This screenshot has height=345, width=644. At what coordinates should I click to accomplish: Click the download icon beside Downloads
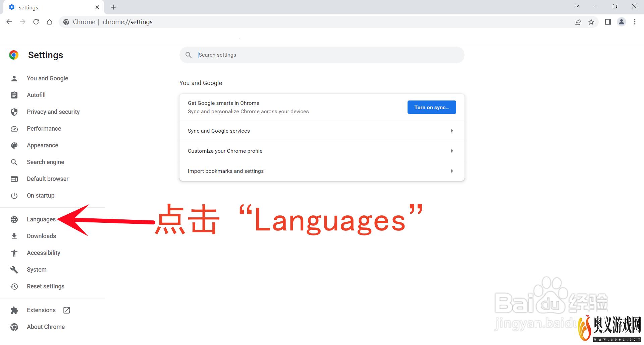pyautogui.click(x=14, y=236)
